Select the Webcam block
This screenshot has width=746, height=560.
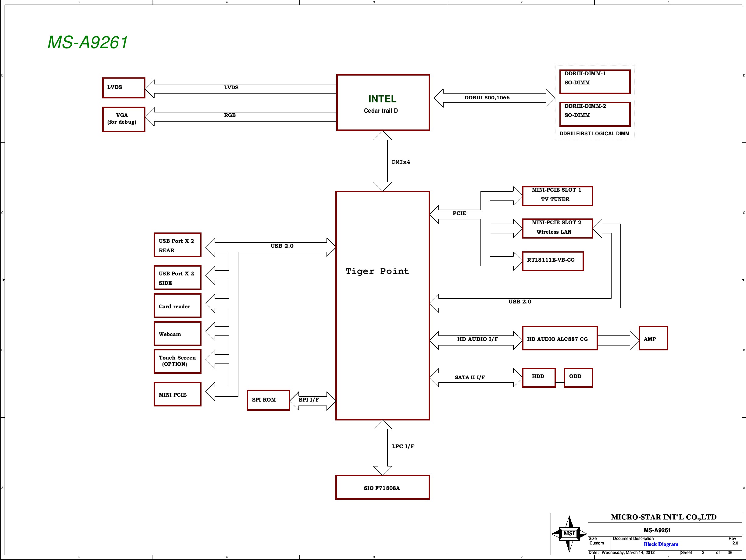(x=177, y=333)
